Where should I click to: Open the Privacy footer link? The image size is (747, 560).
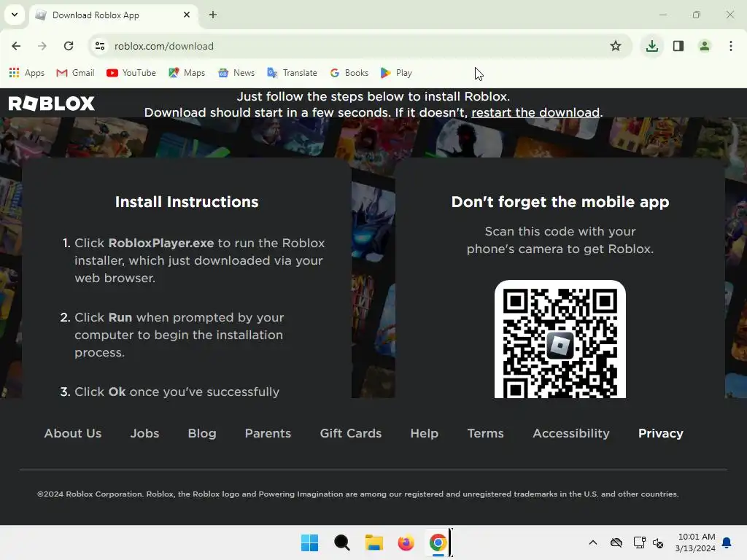click(x=661, y=433)
